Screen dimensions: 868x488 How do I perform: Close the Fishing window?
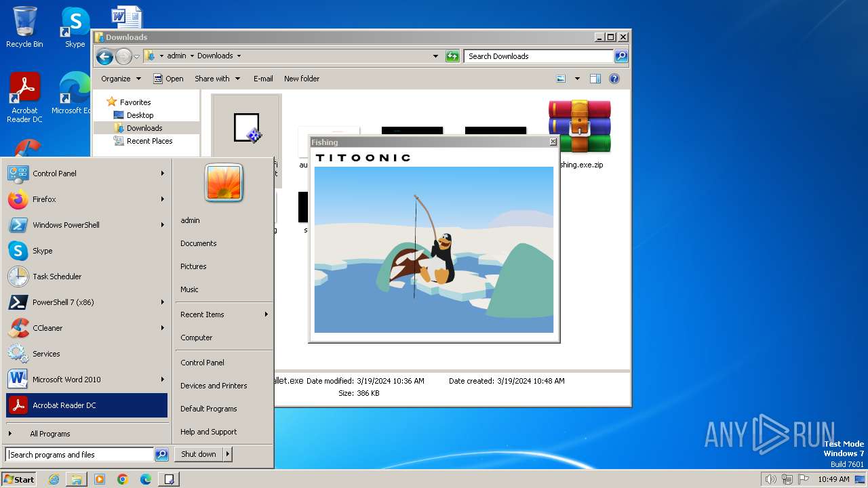pos(553,142)
